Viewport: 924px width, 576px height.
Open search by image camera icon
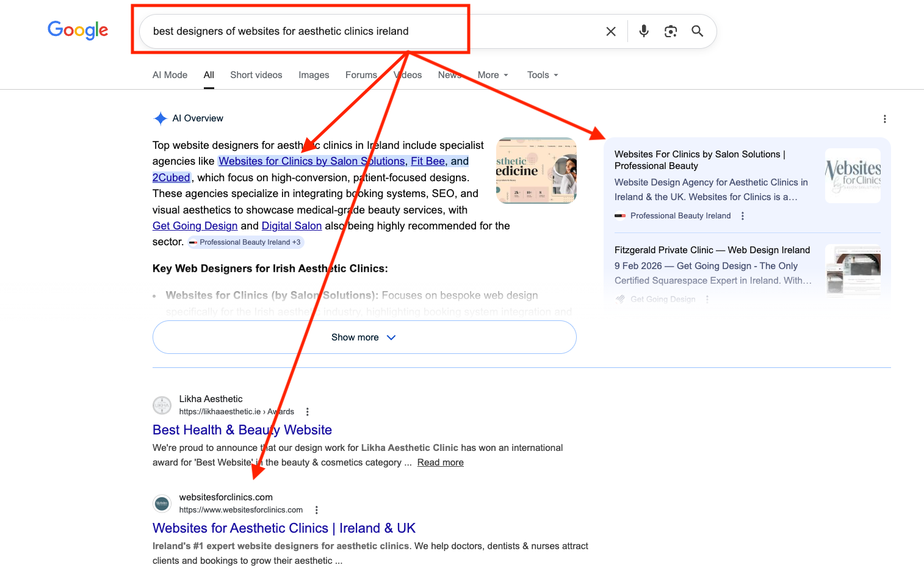(x=671, y=31)
